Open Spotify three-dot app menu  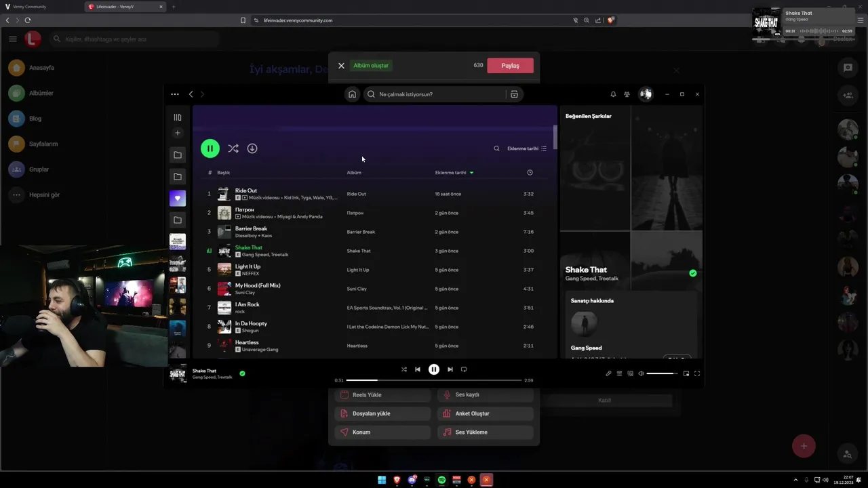click(x=175, y=94)
